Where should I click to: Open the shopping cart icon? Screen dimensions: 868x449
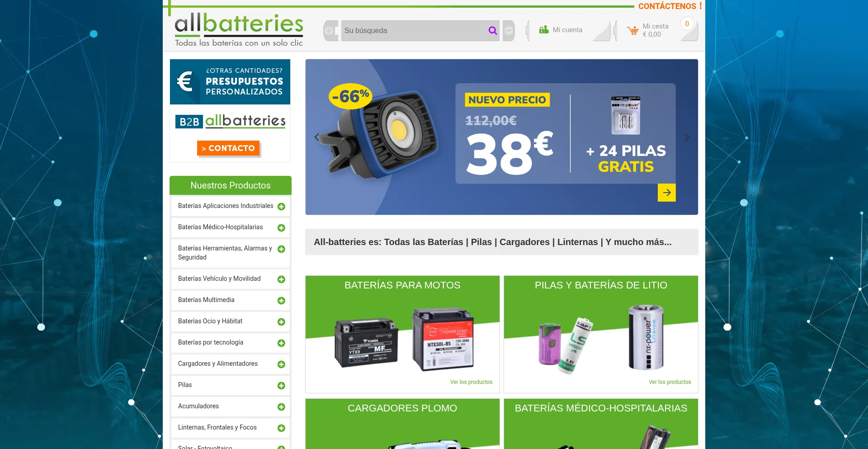(x=633, y=30)
